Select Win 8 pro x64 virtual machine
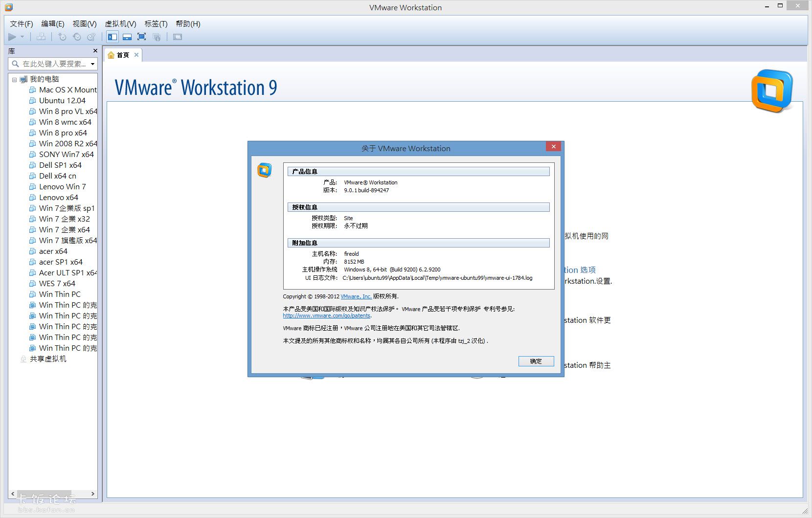 point(63,133)
